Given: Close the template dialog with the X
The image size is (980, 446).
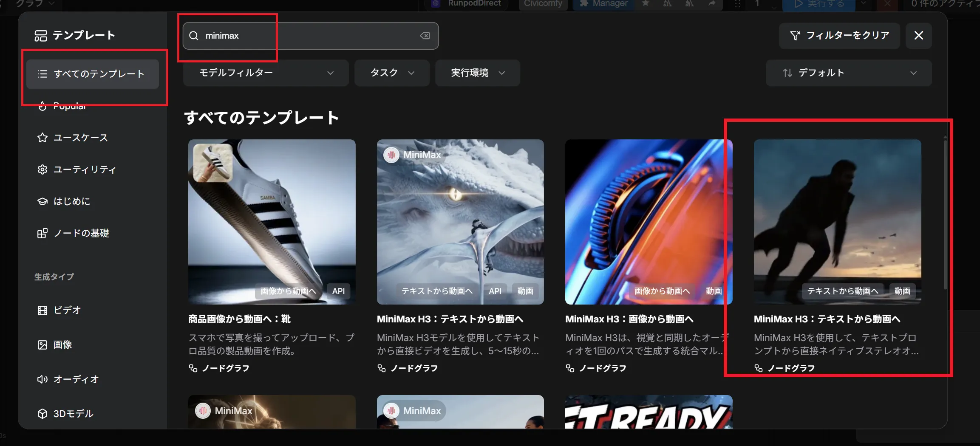Looking at the screenshot, I should coord(919,35).
